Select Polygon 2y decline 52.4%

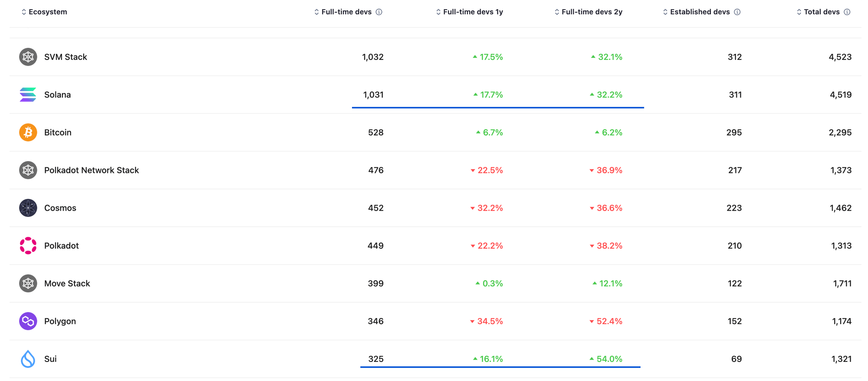point(606,321)
